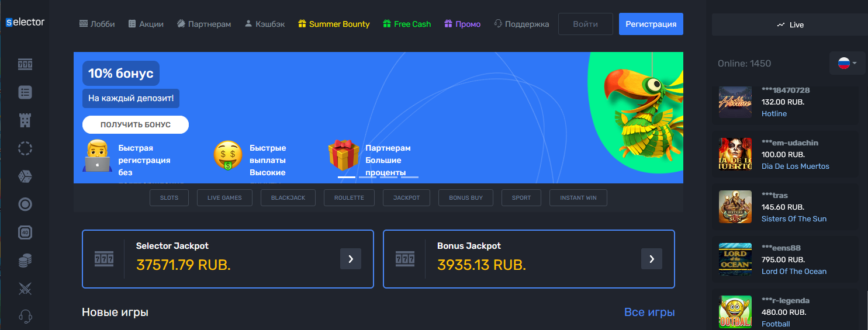Click the laptop user emoji for fast registration
The height and width of the screenshot is (330, 868).
[98, 155]
